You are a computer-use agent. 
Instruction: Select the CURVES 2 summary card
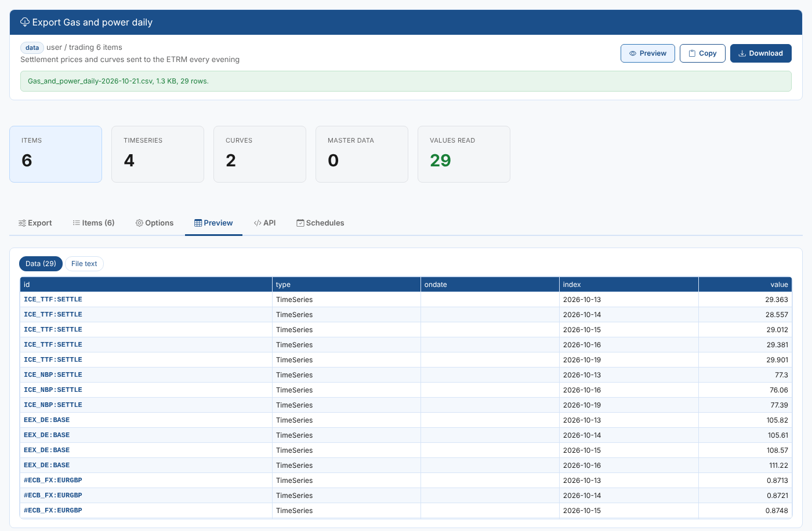click(260, 154)
